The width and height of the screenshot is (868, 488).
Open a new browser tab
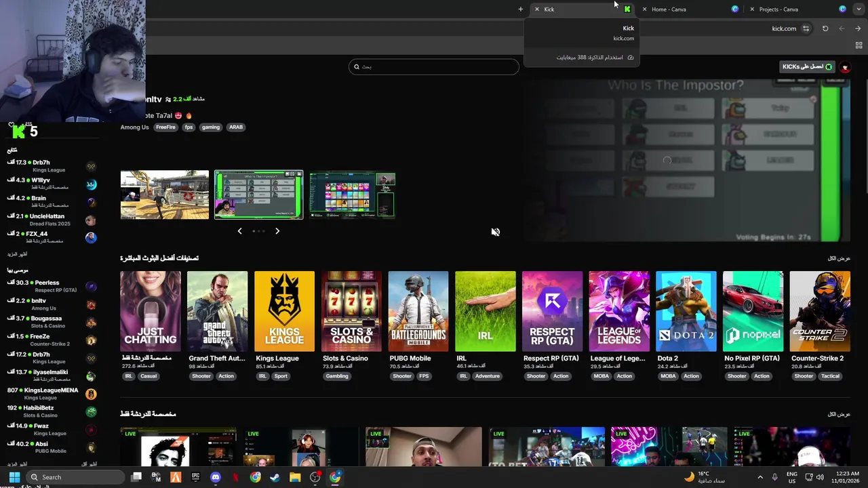520,9
